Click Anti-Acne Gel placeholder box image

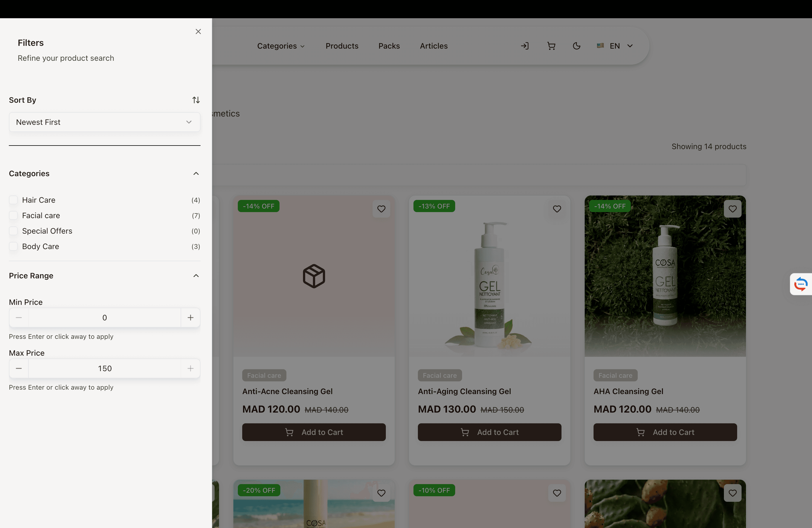coord(314,276)
